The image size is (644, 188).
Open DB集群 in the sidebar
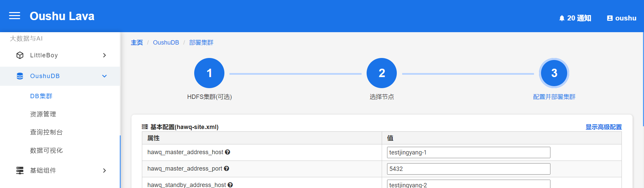click(x=41, y=96)
